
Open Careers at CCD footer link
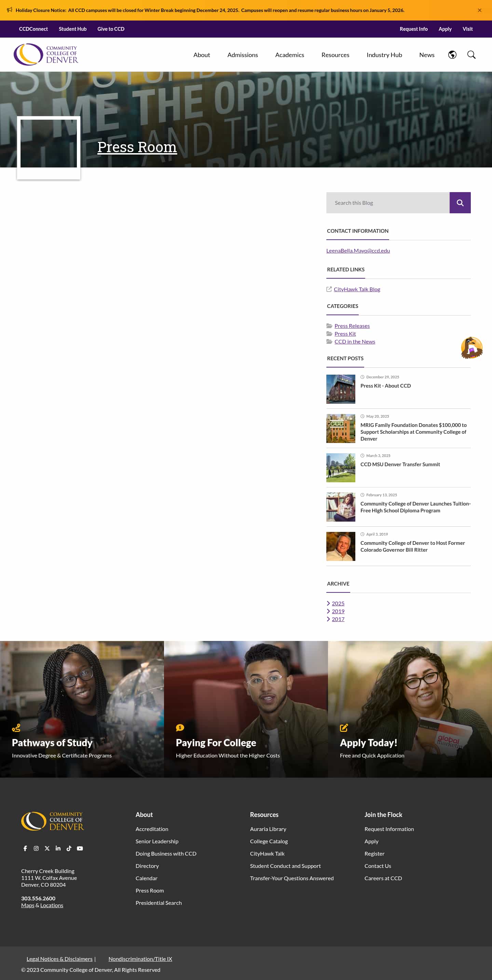pyautogui.click(x=383, y=878)
